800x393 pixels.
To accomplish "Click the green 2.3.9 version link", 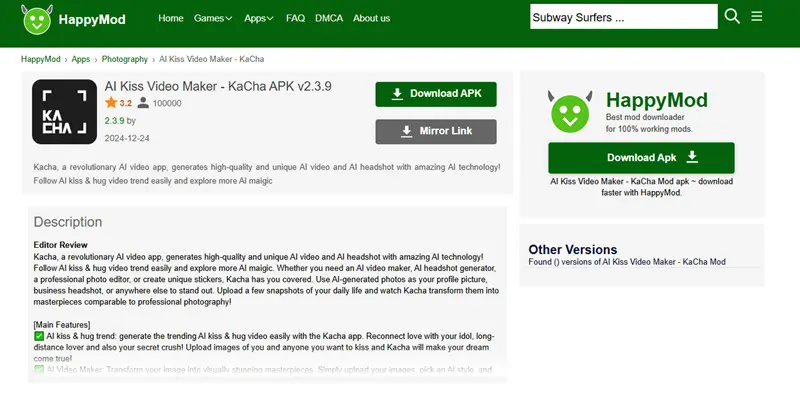I will [114, 121].
